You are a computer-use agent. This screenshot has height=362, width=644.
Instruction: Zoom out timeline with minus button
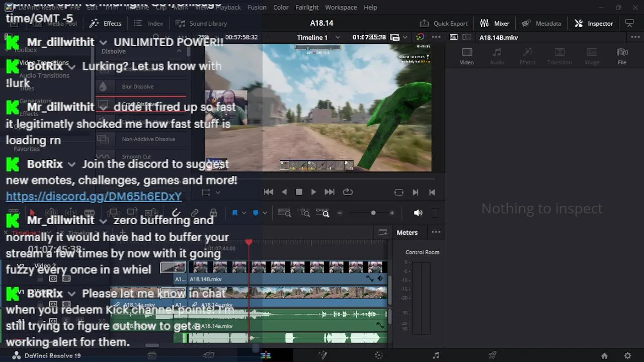340,213
